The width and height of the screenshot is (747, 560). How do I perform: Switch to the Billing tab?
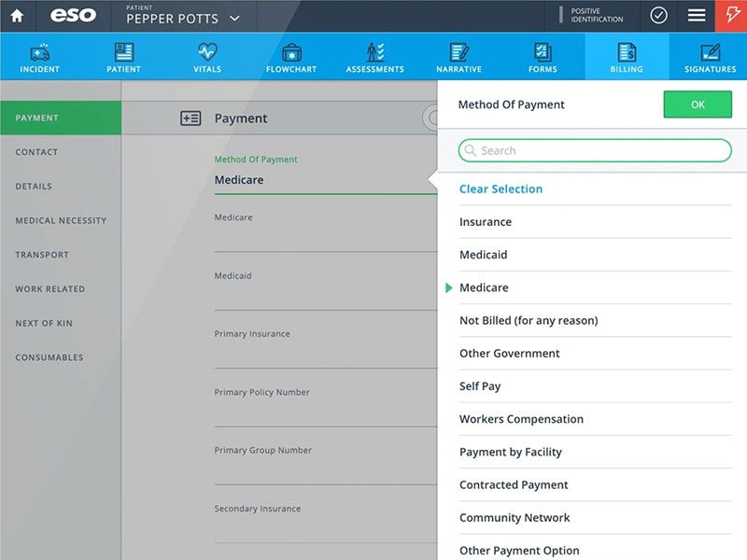tap(626, 54)
